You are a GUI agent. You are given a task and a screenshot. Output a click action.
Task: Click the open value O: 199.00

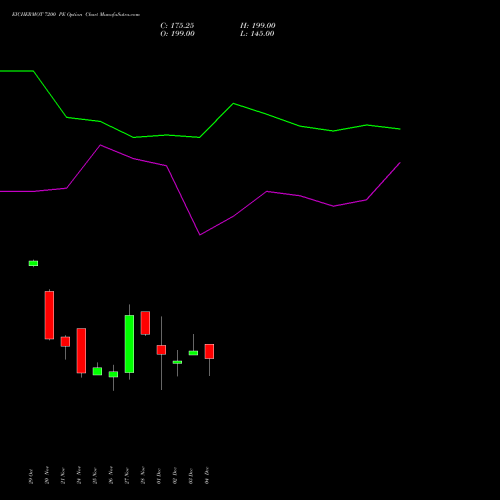pyautogui.click(x=177, y=34)
